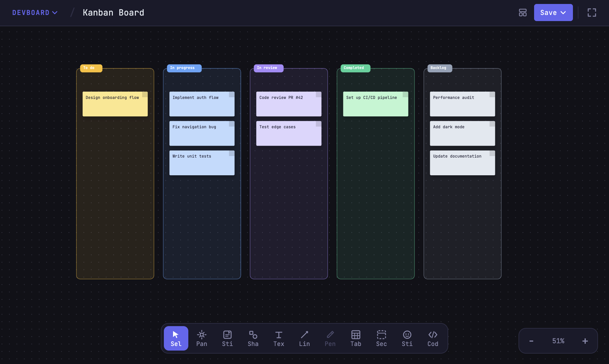Keep the Select tool active
609x364 pixels.
pos(176,338)
